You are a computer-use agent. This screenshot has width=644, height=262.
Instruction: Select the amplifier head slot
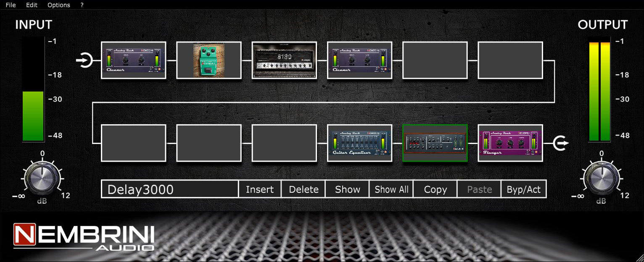284,60
